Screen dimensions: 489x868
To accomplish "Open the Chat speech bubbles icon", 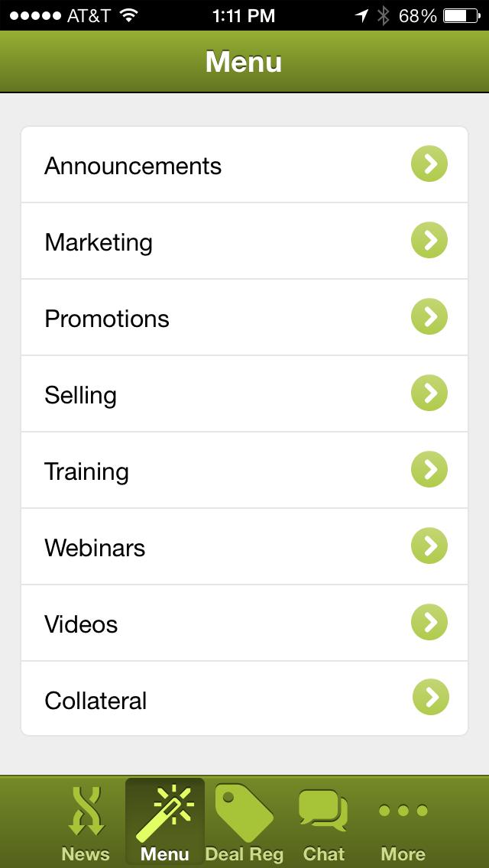I will coord(323,811).
